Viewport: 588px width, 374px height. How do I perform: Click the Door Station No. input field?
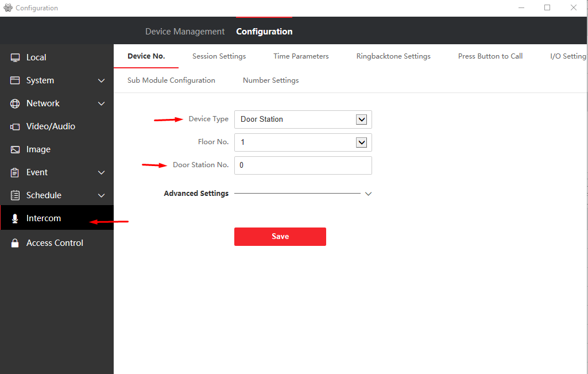(x=303, y=165)
